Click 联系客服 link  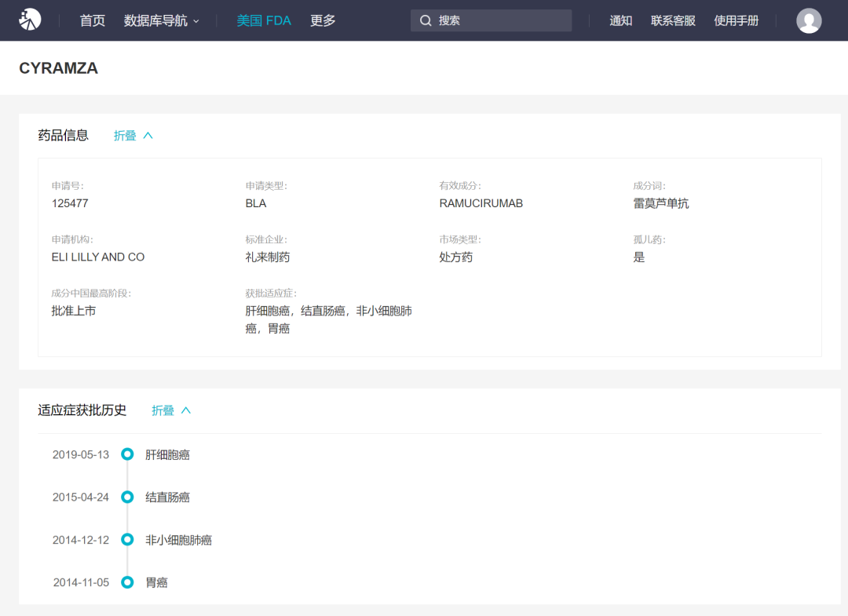673,20
